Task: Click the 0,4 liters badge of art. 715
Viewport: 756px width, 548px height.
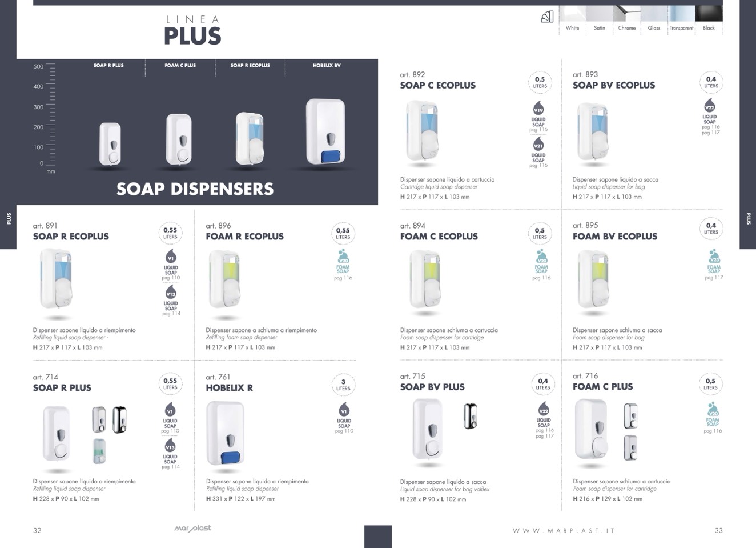Action: click(543, 384)
